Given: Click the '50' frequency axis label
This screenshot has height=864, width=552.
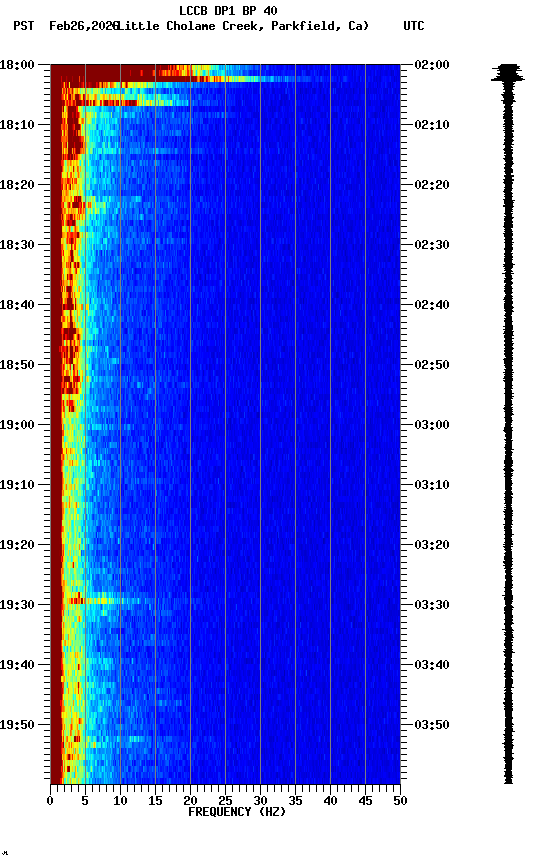Looking at the screenshot, I should click(401, 801).
